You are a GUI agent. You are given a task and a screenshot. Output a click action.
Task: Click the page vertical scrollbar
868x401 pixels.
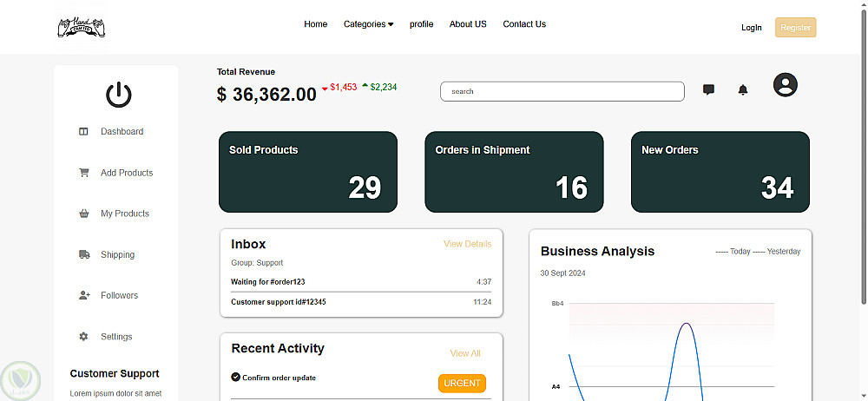tap(861, 174)
